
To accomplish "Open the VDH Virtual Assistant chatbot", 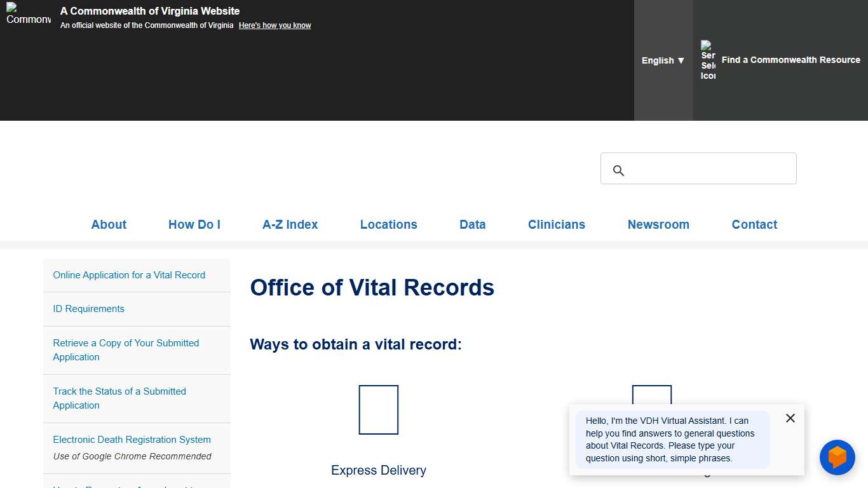I will [837, 457].
